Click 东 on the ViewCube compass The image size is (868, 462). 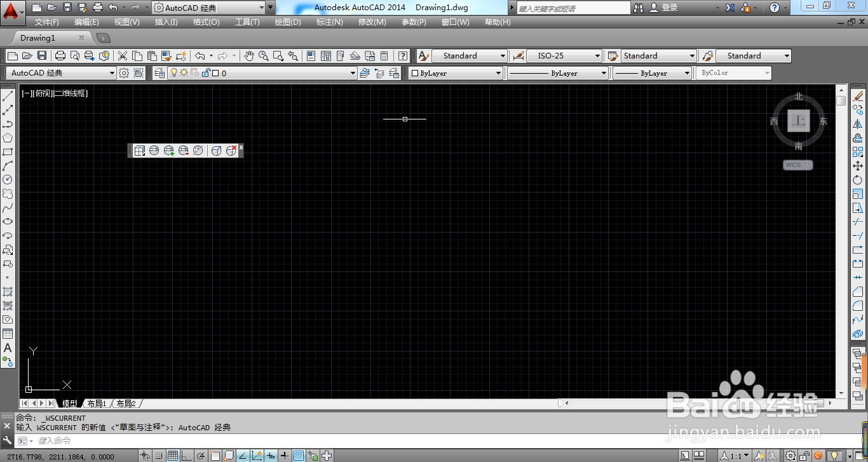pyautogui.click(x=824, y=121)
